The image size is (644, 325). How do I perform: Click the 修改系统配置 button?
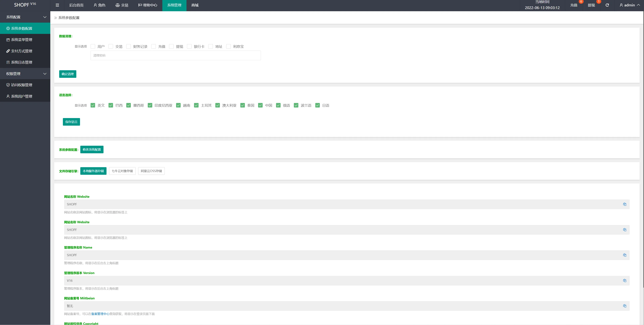pyautogui.click(x=92, y=149)
